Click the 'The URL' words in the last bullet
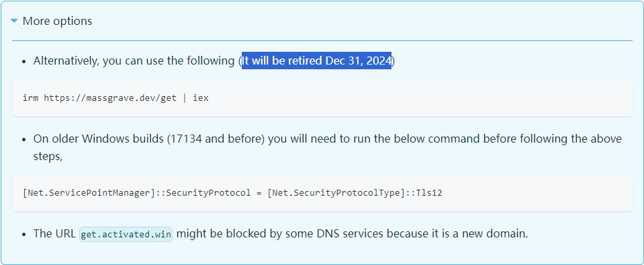Screen dimensions: 644x265 point(54,234)
